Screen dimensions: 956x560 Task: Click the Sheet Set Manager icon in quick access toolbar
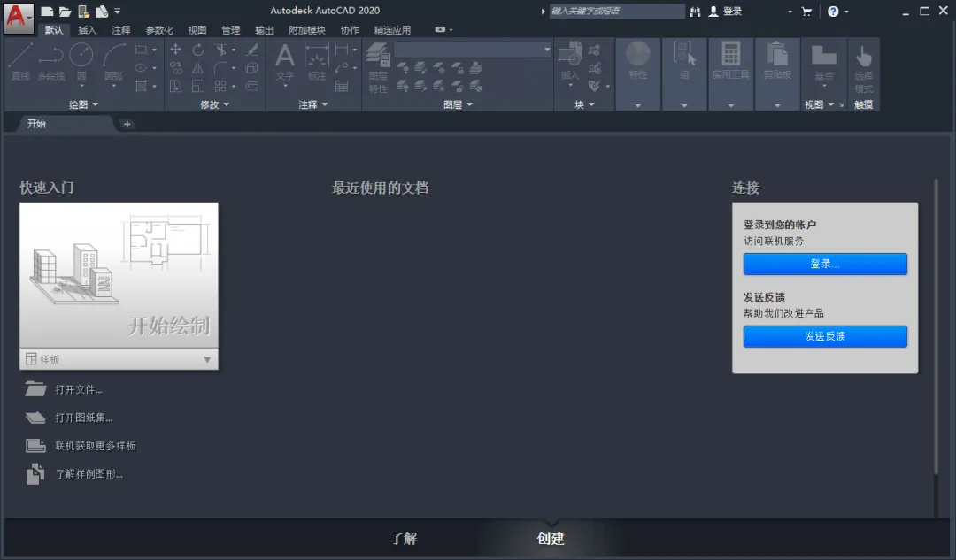click(101, 11)
